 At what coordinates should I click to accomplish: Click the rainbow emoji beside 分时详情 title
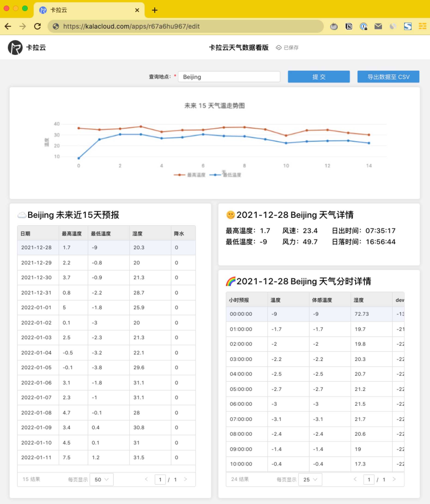(231, 282)
